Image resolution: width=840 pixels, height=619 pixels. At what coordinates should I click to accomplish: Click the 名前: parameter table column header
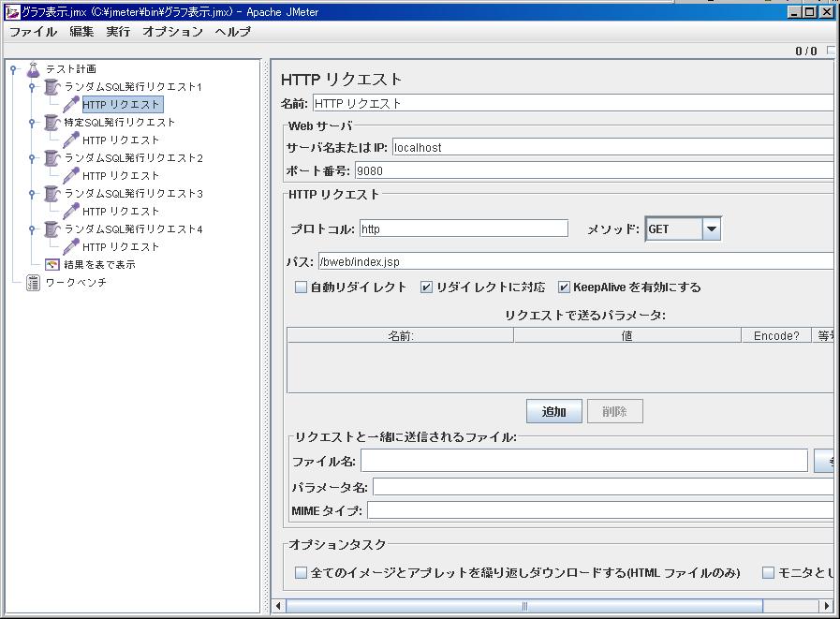401,335
